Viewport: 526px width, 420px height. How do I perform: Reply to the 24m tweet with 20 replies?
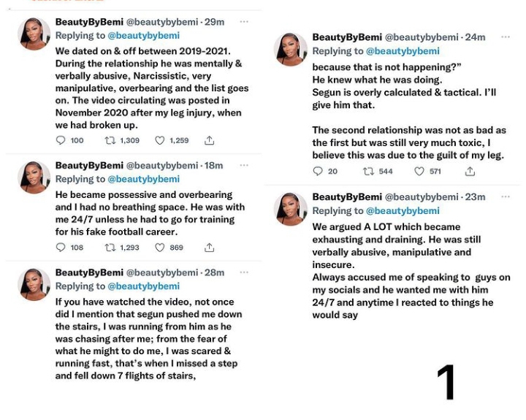tap(318, 172)
